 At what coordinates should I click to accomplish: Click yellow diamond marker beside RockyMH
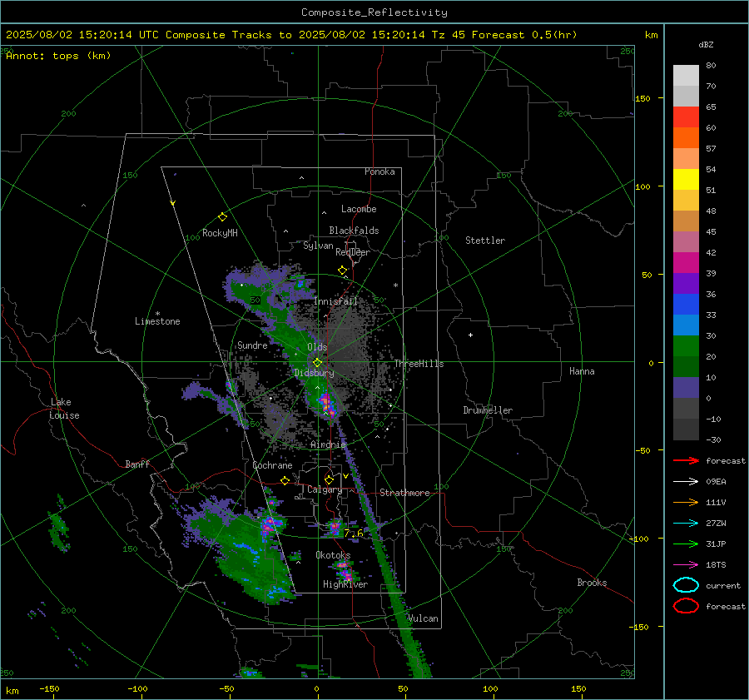tap(222, 217)
